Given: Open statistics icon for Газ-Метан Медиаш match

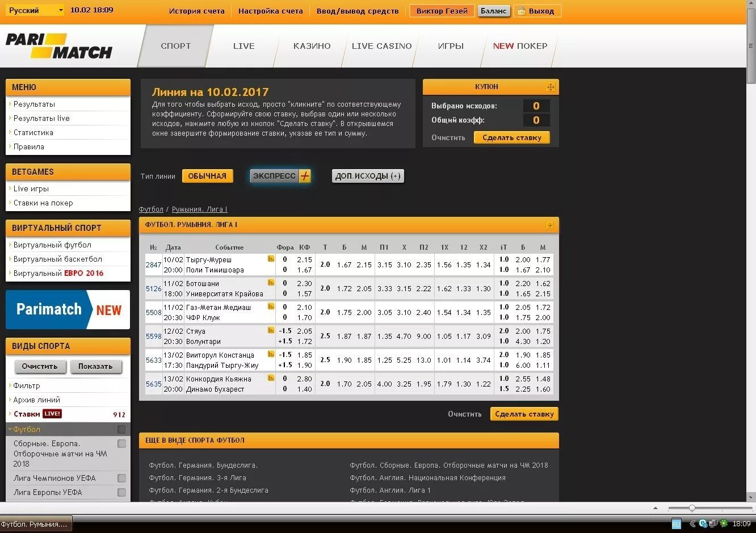Looking at the screenshot, I should coord(271,307).
